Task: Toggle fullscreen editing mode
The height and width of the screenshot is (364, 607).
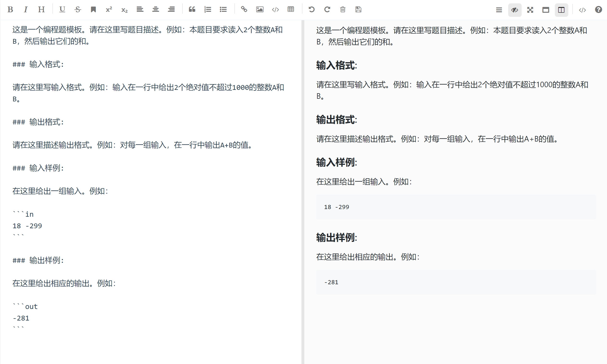Action: pyautogui.click(x=530, y=10)
